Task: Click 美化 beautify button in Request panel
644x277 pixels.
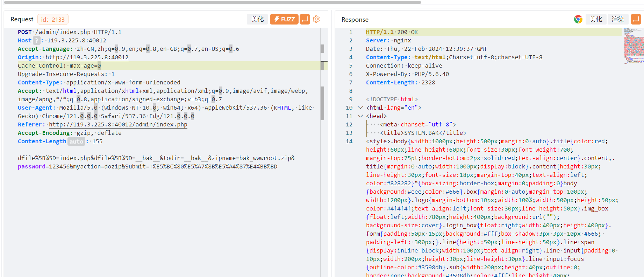Action: point(257,19)
